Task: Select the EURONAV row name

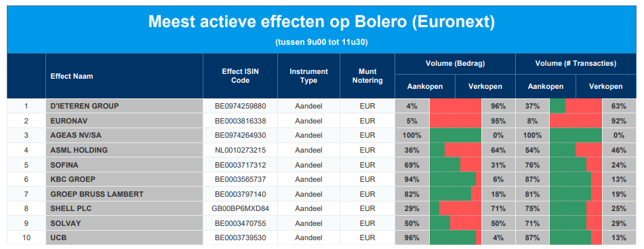Action: [x=125, y=121]
